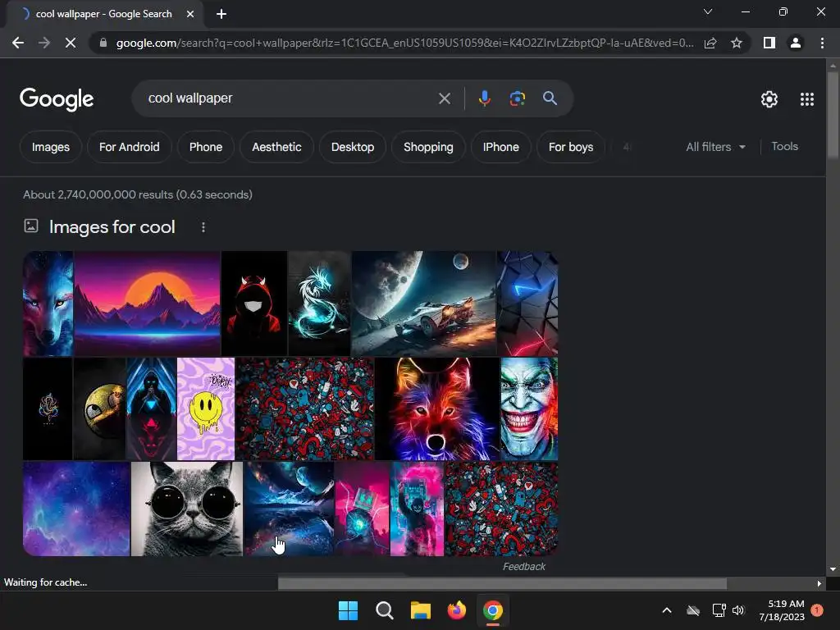
Task: Open the purple galaxy nebula thumbnail
Action: coord(76,509)
